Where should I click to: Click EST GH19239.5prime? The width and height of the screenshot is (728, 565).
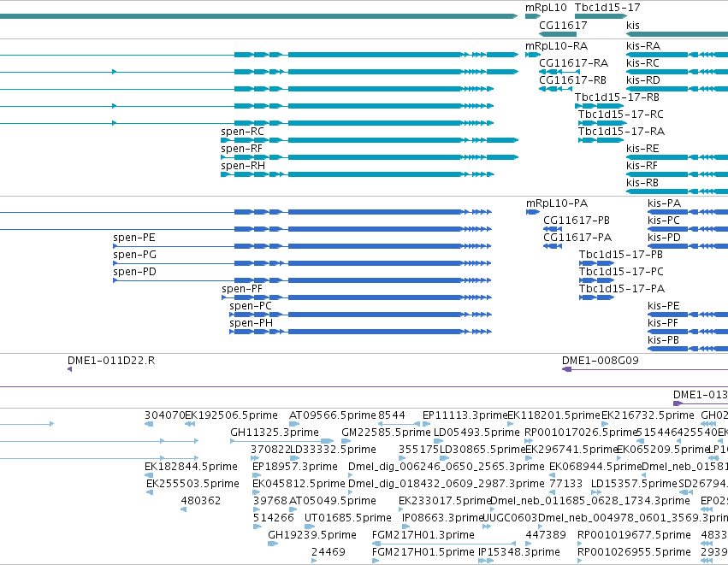(x=312, y=536)
